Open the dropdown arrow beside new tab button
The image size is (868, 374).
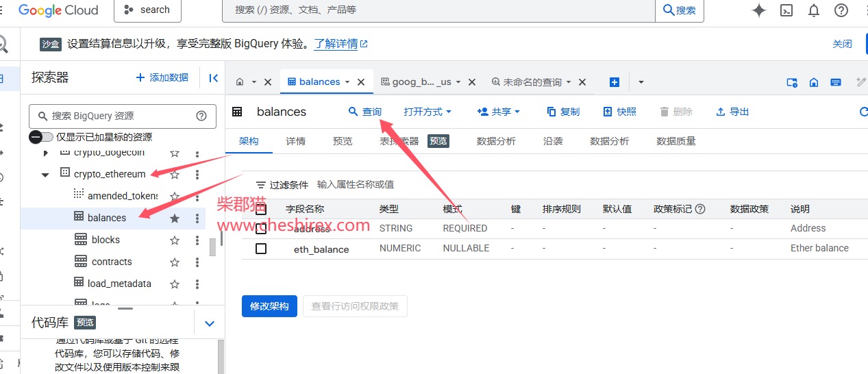point(641,82)
